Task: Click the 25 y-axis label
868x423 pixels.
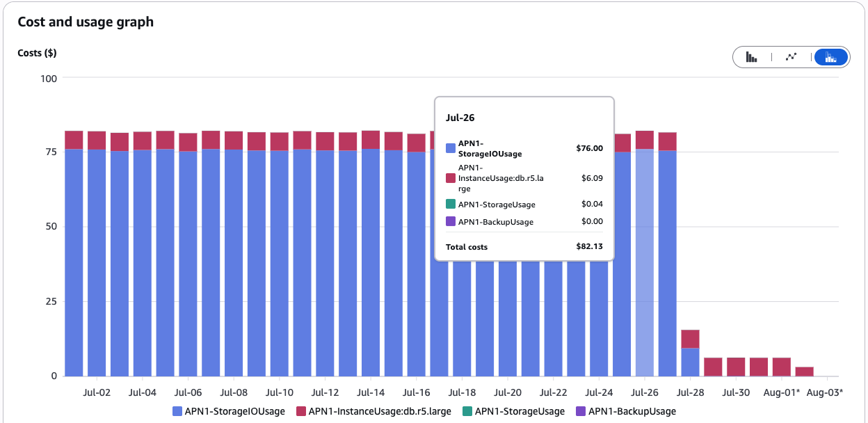Action: click(51, 301)
